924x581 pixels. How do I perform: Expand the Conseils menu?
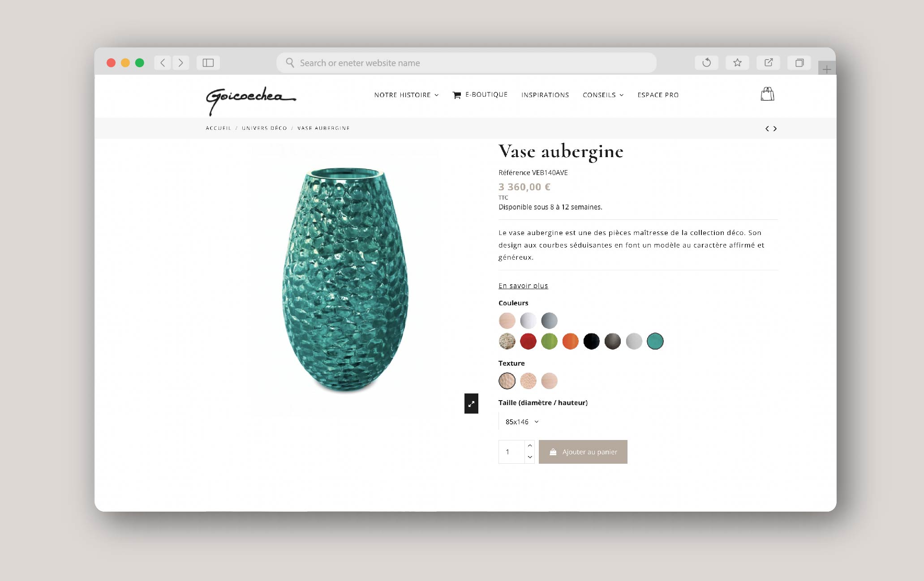(x=603, y=95)
